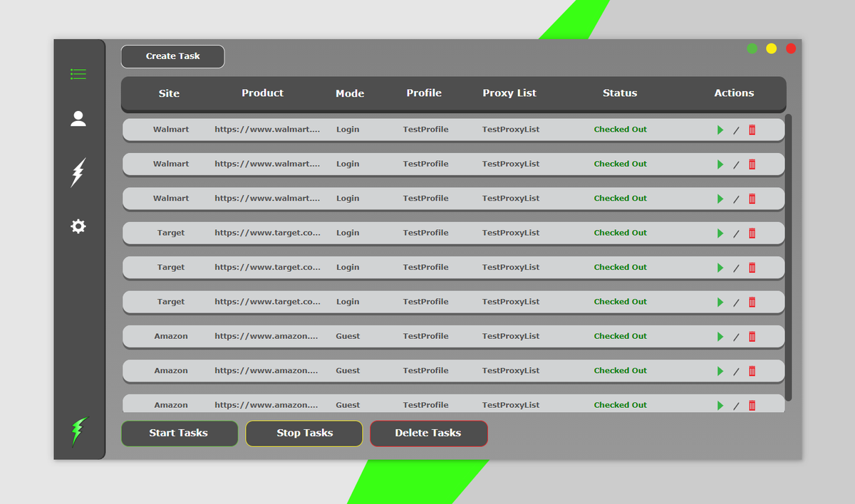Click the task list vertical scrollbar
This screenshot has width=855, height=504.
(x=788, y=257)
